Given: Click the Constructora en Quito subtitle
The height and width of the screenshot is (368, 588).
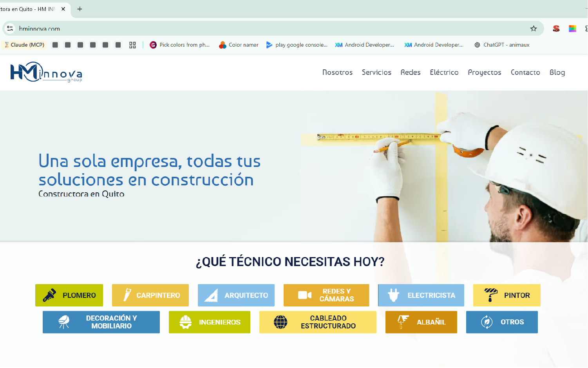Looking at the screenshot, I should [x=81, y=194].
